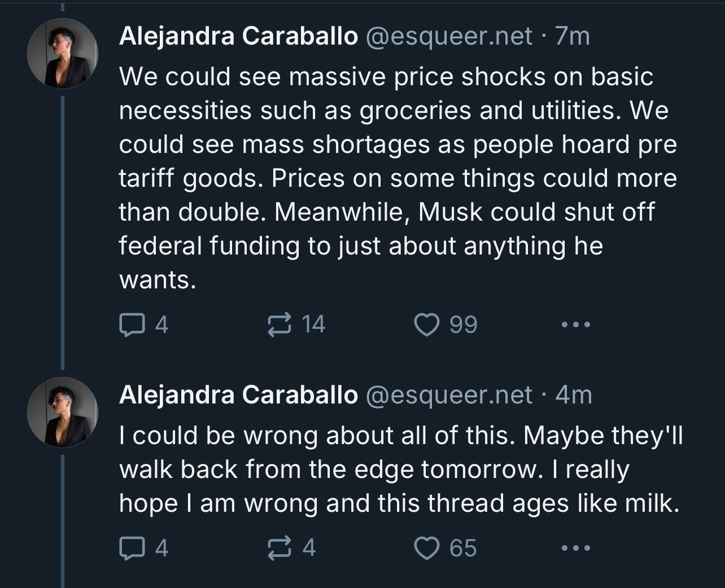Image resolution: width=725 pixels, height=588 pixels.
Task: Open avatar on the second post
Action: (63, 412)
